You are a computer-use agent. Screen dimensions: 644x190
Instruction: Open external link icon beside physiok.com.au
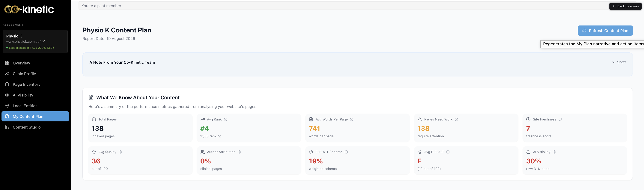pyautogui.click(x=43, y=41)
